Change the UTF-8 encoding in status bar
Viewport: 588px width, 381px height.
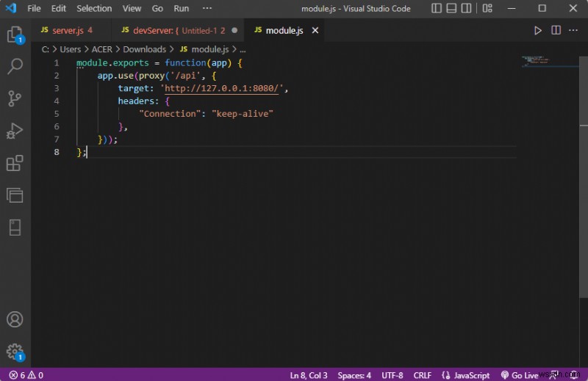392,375
